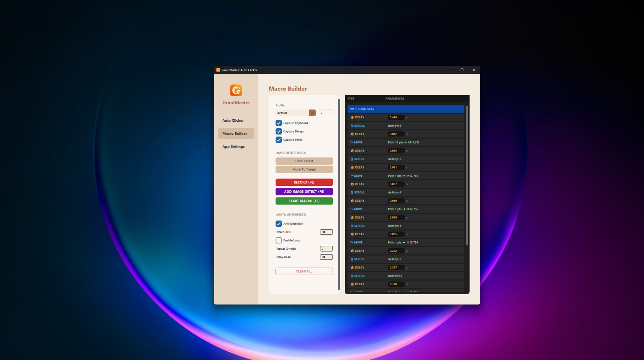
Task: Uncheck the Capture Delays option
Action: coord(279,131)
